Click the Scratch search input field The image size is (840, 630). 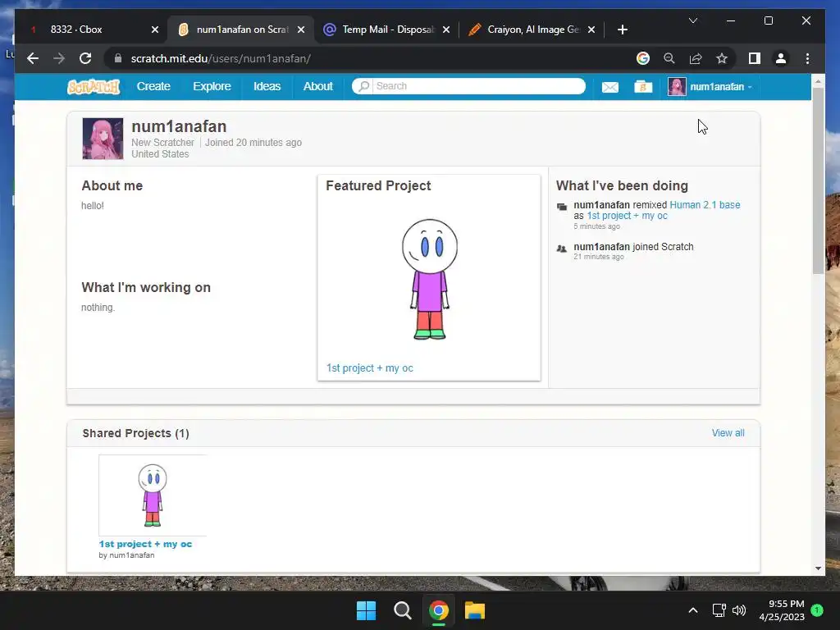pos(478,86)
